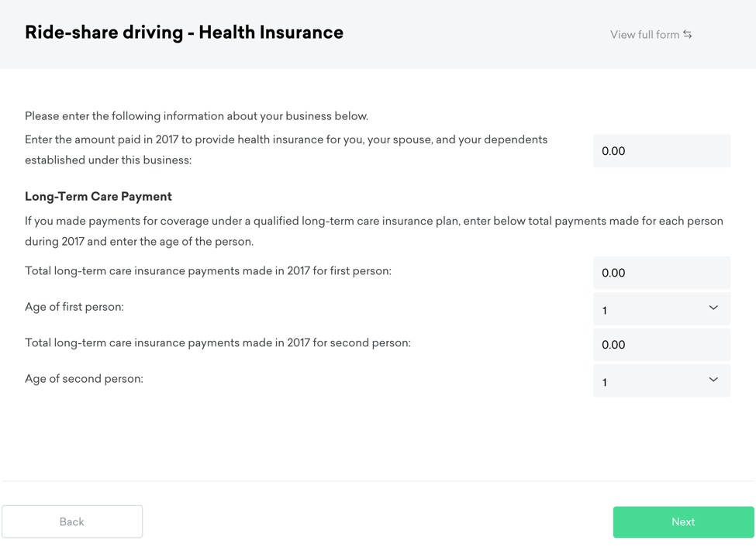Click the health insurance amount paid in 2017 label

pos(286,150)
